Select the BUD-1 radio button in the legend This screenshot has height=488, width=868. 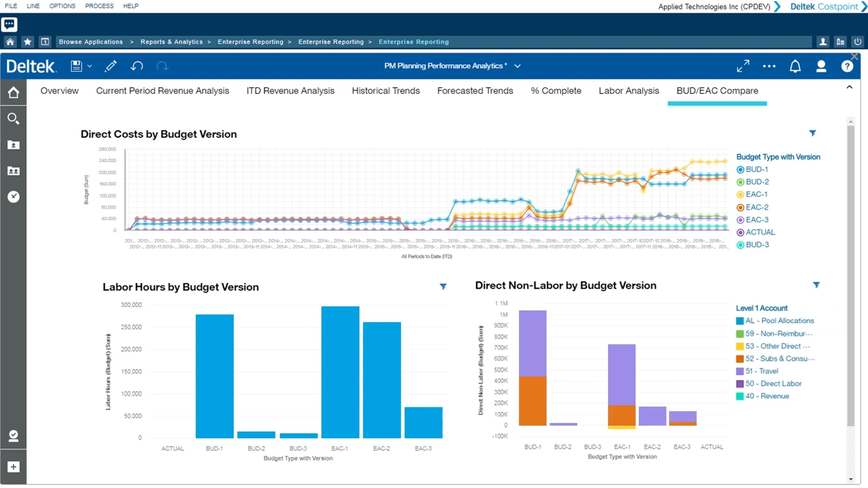(740, 169)
